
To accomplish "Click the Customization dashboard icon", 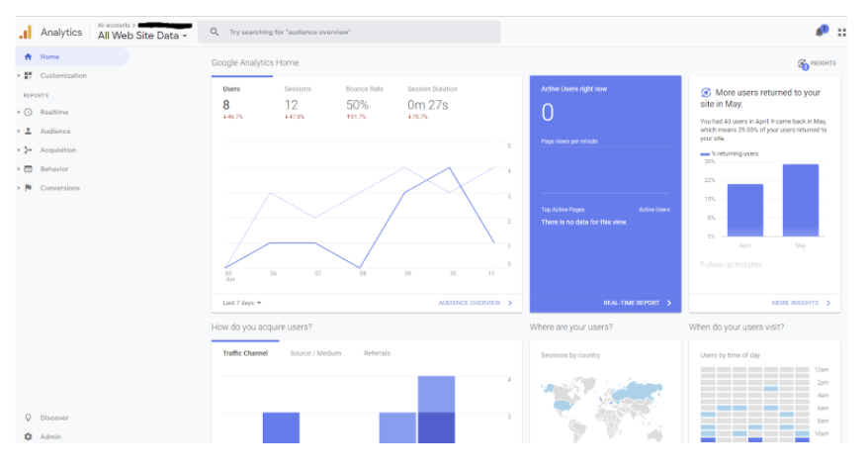I will coord(29,75).
